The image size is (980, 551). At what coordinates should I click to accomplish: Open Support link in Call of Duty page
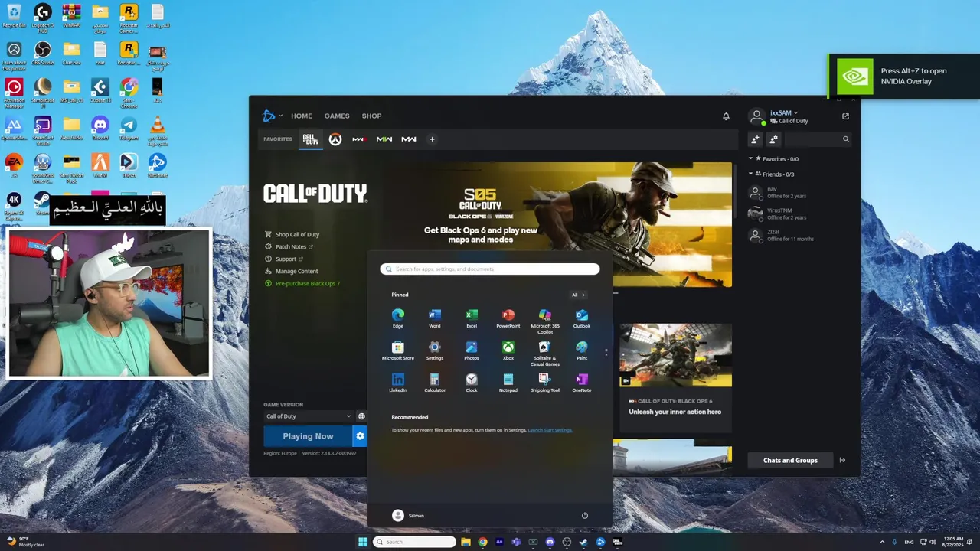coord(283,259)
